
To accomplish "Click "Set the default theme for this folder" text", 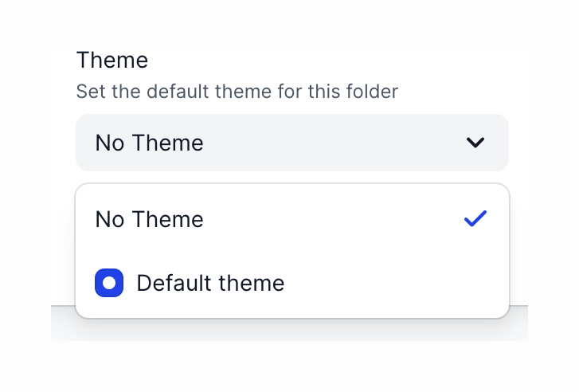I will tap(237, 92).
